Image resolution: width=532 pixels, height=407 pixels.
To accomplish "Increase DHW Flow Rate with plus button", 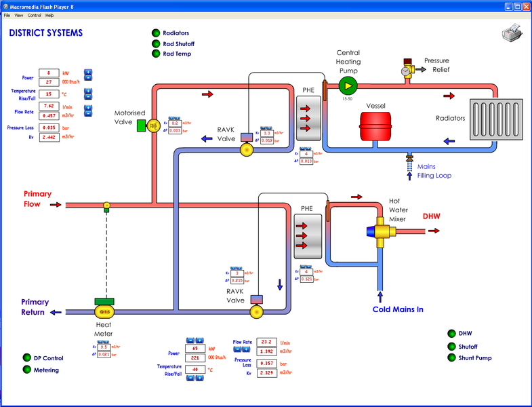I will (246, 349).
